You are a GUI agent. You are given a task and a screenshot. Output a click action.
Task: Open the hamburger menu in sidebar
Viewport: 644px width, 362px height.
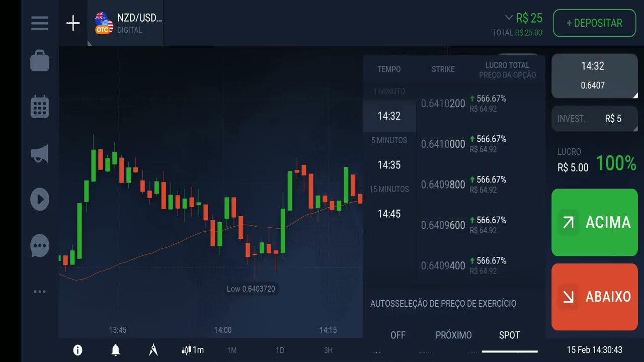tap(40, 23)
